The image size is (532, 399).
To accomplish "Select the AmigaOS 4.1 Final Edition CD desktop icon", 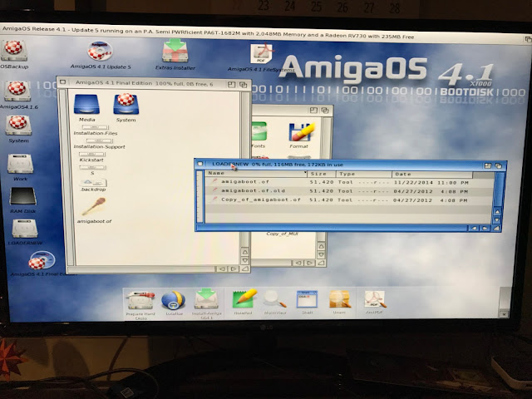I will pos(42,260).
